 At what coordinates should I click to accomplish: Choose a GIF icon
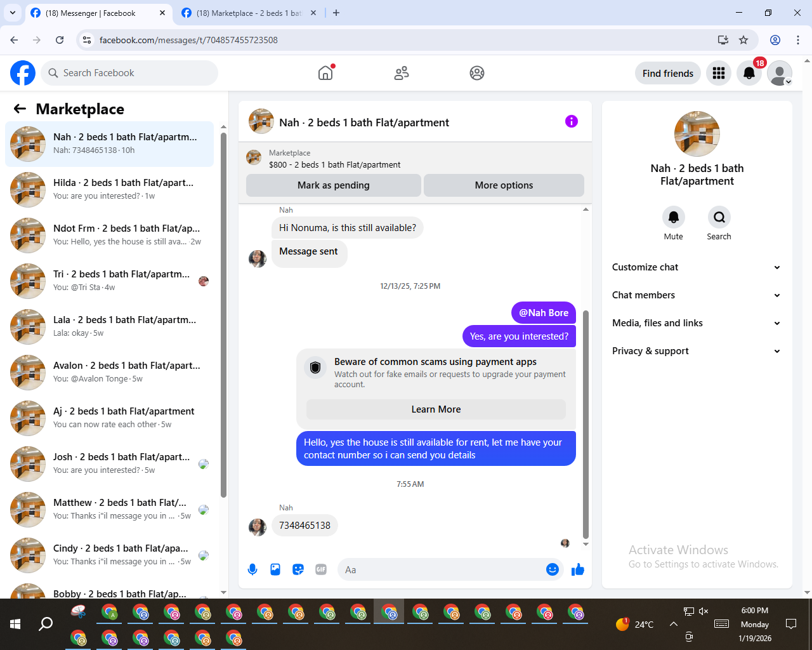click(x=321, y=569)
